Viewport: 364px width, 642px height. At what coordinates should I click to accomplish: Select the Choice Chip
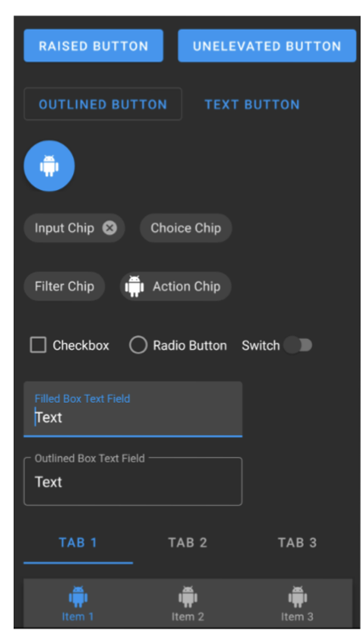186,228
